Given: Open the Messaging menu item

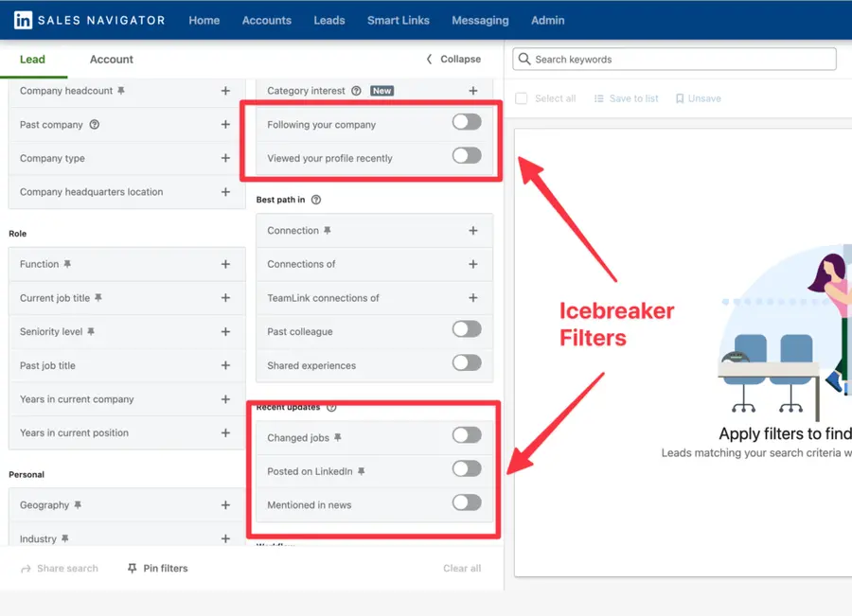Looking at the screenshot, I should pos(480,19).
